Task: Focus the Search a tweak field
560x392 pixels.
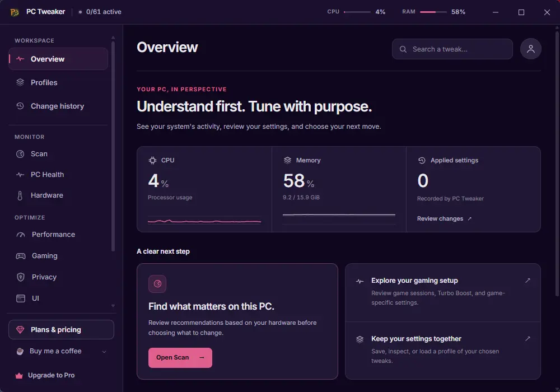Action: pyautogui.click(x=452, y=49)
